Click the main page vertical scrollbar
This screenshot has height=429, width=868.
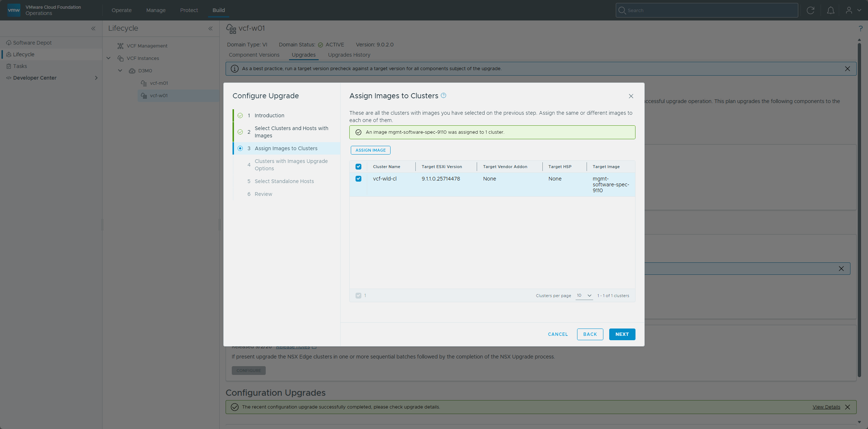859,210
